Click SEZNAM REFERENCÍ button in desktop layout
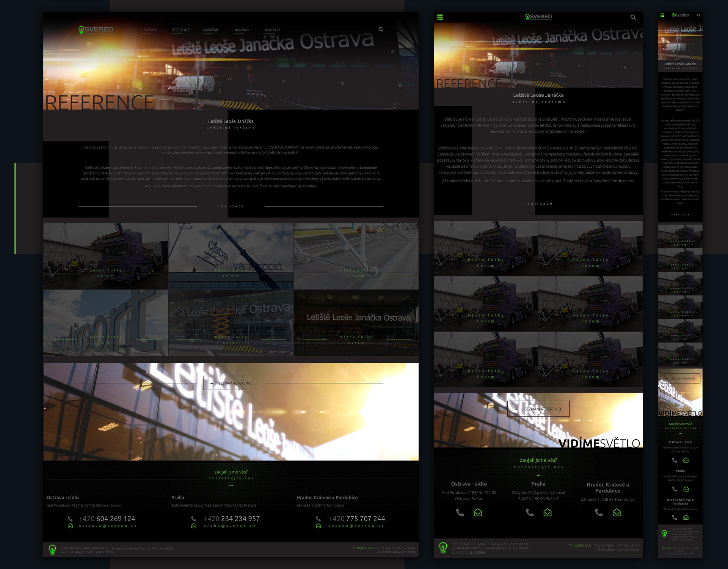 (x=231, y=383)
